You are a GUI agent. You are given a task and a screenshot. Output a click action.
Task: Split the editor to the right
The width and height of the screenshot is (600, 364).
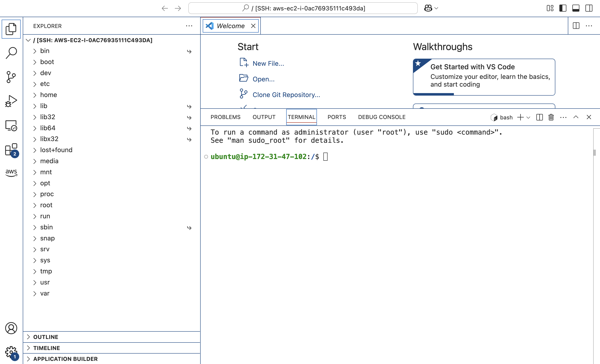(x=576, y=26)
